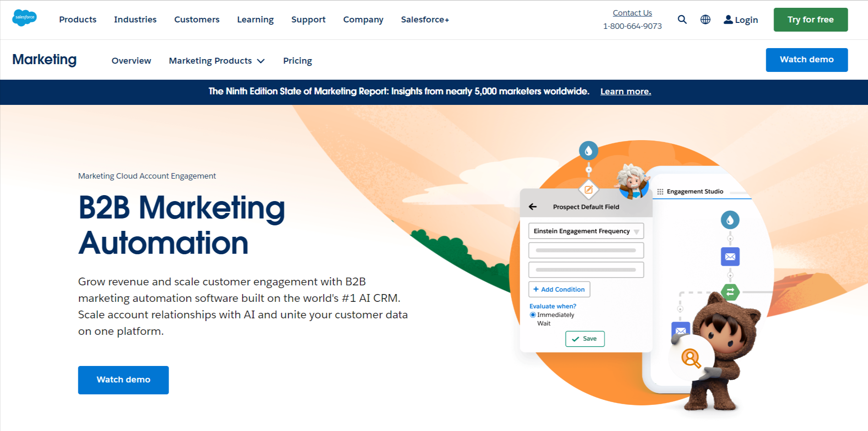868x431 pixels.
Task: Click the Marketing section title
Action: click(44, 60)
